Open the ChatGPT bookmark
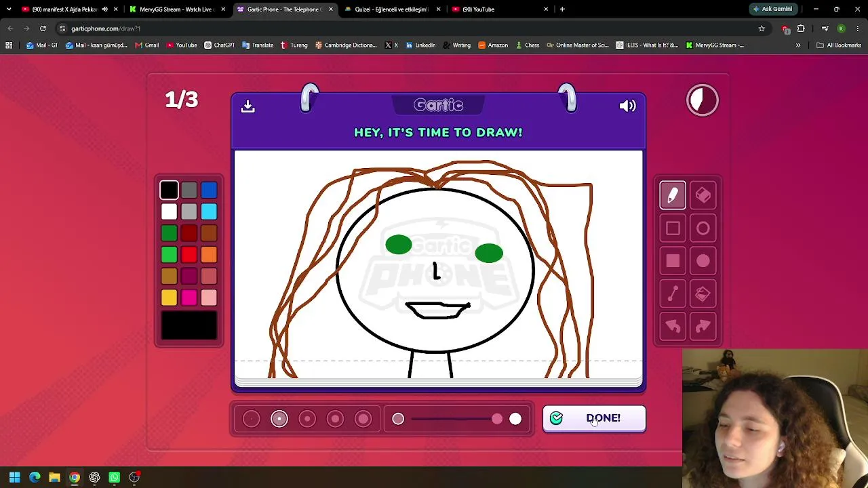868x488 pixels. 219,45
